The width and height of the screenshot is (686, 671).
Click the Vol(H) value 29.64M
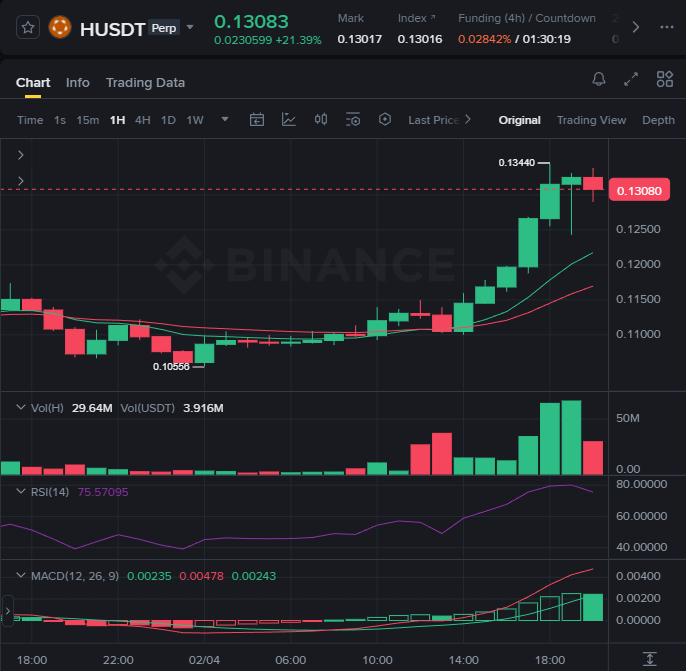(92, 408)
